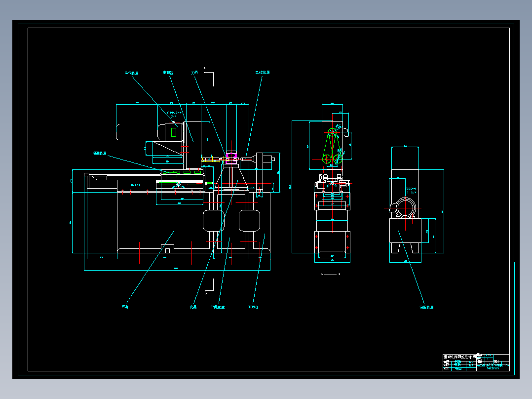Click the title block drawing name 组合机床联系尺寸图

click(x=459, y=357)
